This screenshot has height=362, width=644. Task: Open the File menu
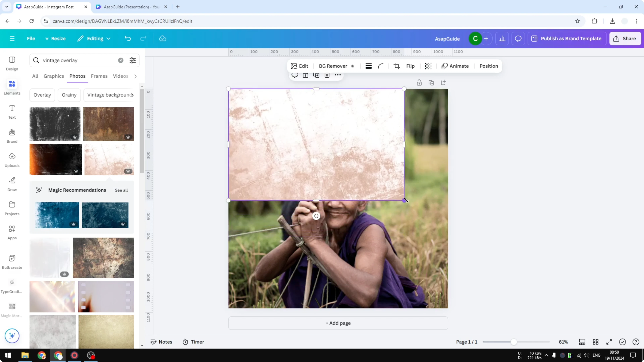pos(31,38)
